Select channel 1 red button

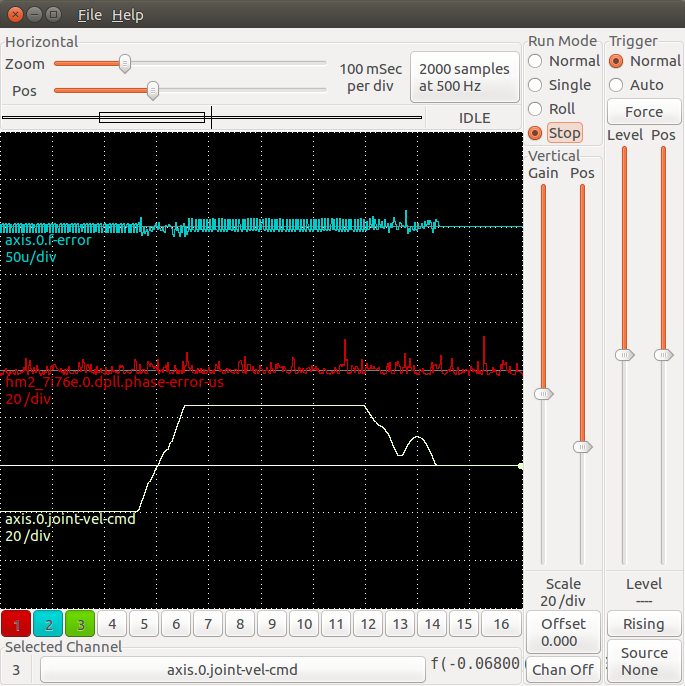16,623
